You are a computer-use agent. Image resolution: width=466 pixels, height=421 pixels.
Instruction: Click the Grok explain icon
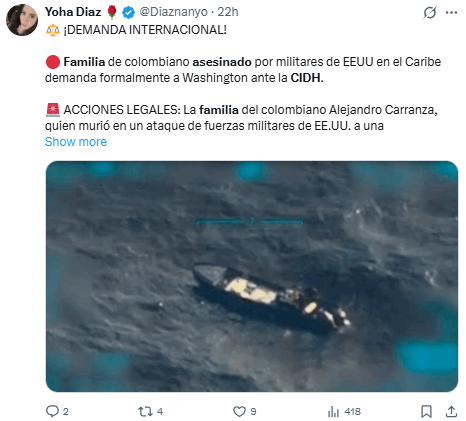click(430, 13)
